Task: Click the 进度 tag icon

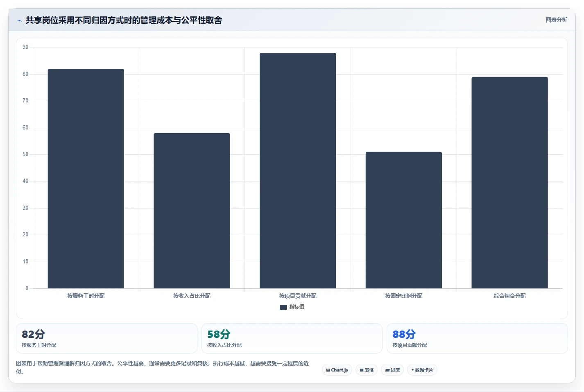Action: (387, 370)
